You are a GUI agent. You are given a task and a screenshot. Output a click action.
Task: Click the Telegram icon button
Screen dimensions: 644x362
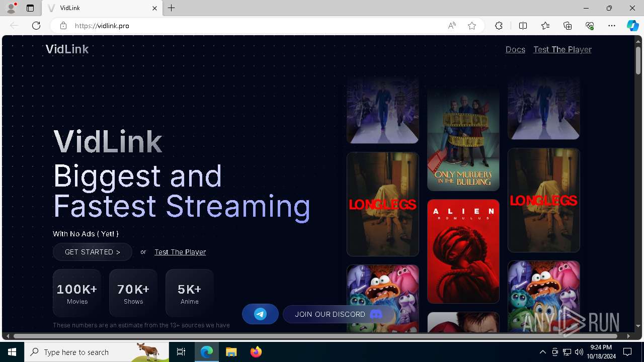pyautogui.click(x=260, y=314)
